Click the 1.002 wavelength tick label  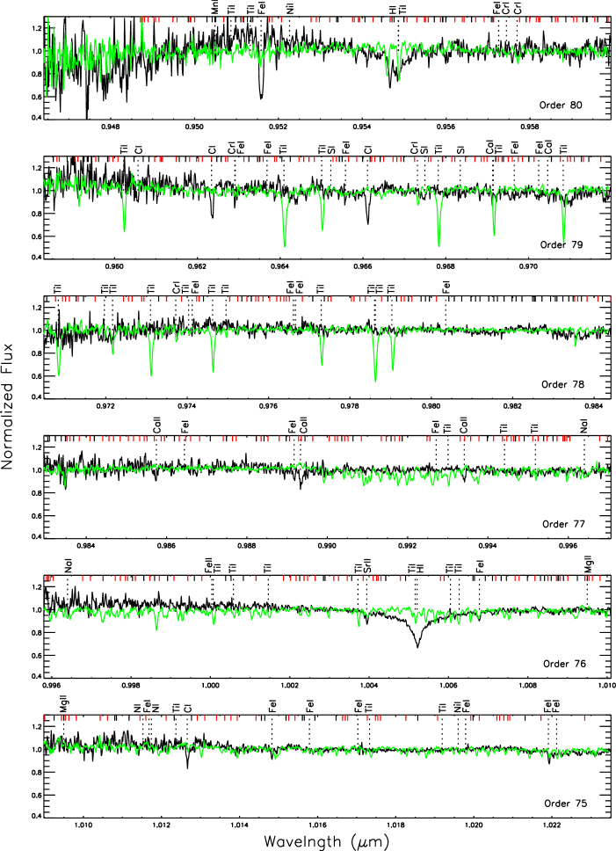pyautogui.click(x=290, y=686)
